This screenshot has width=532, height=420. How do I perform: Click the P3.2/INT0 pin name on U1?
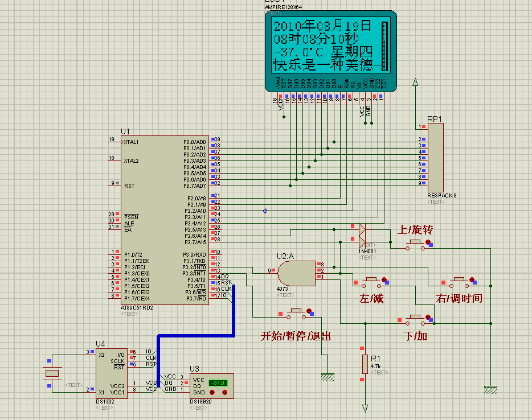click(194, 267)
